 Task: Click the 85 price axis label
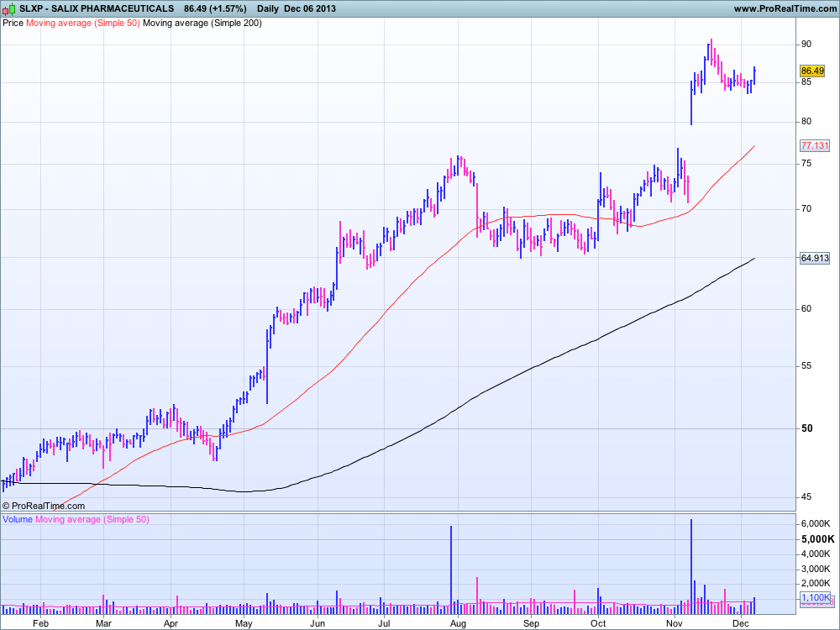coord(806,82)
